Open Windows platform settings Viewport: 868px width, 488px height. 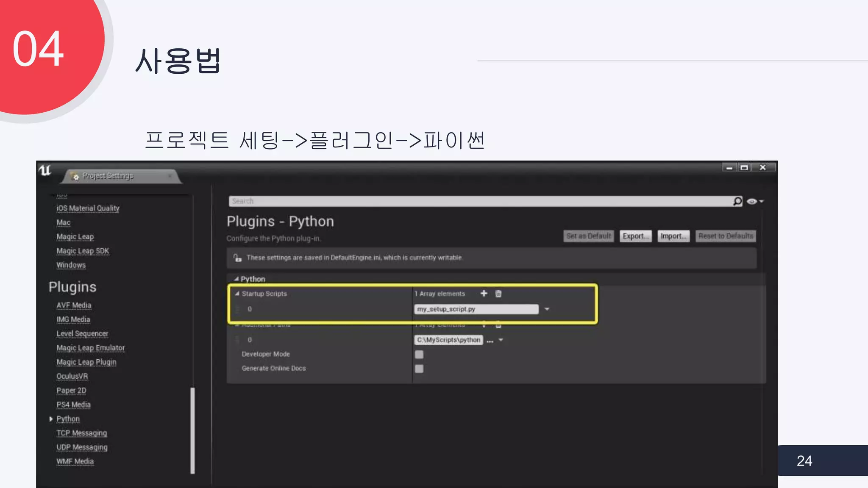(71, 265)
